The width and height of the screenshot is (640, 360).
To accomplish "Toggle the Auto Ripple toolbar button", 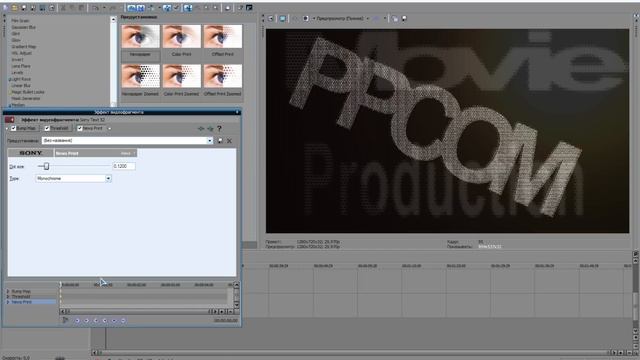I will click(x=151, y=8).
